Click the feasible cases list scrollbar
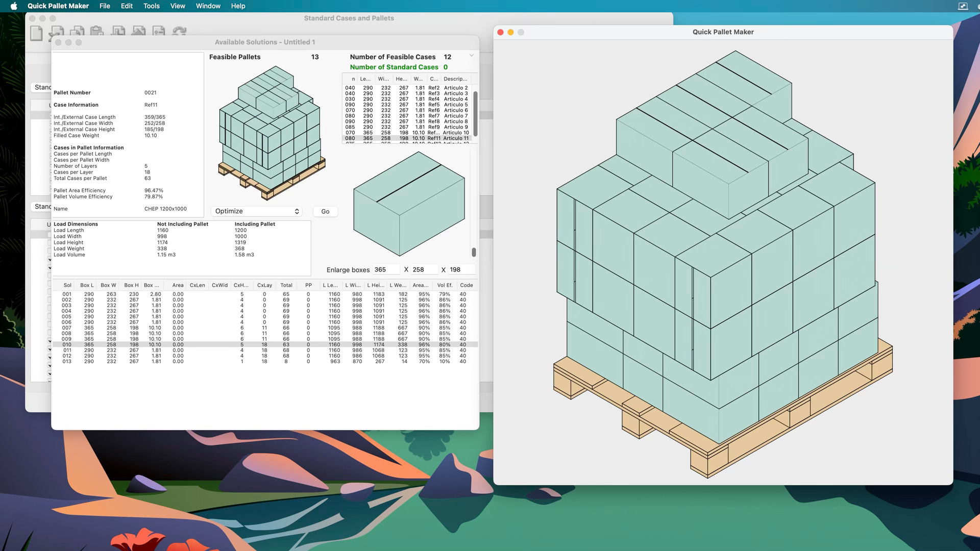 click(x=475, y=113)
